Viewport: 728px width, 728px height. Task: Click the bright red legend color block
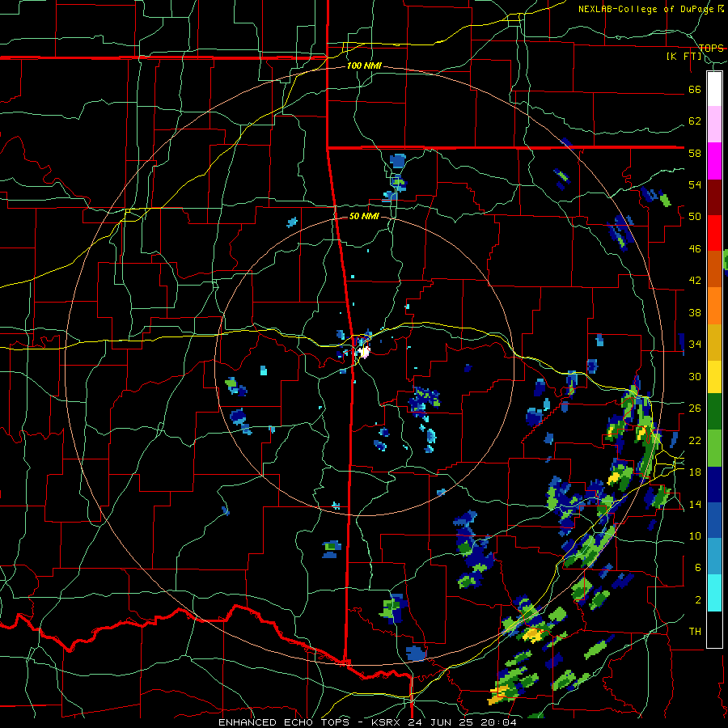point(714,233)
